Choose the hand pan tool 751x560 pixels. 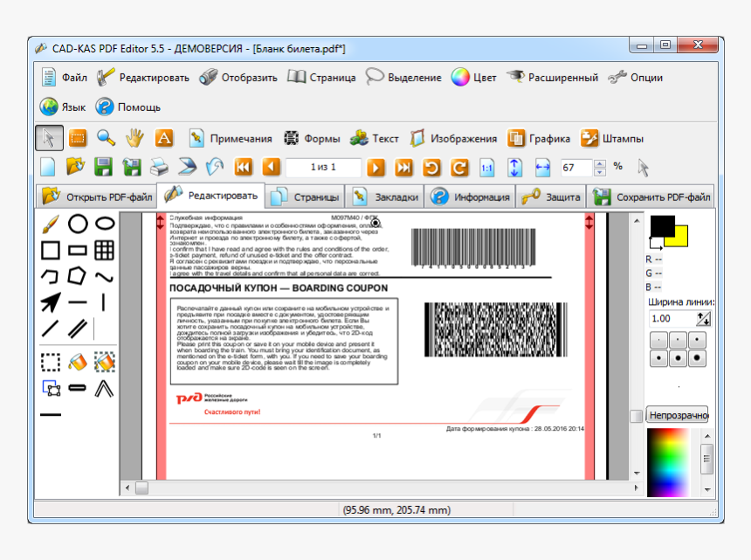[x=134, y=138]
